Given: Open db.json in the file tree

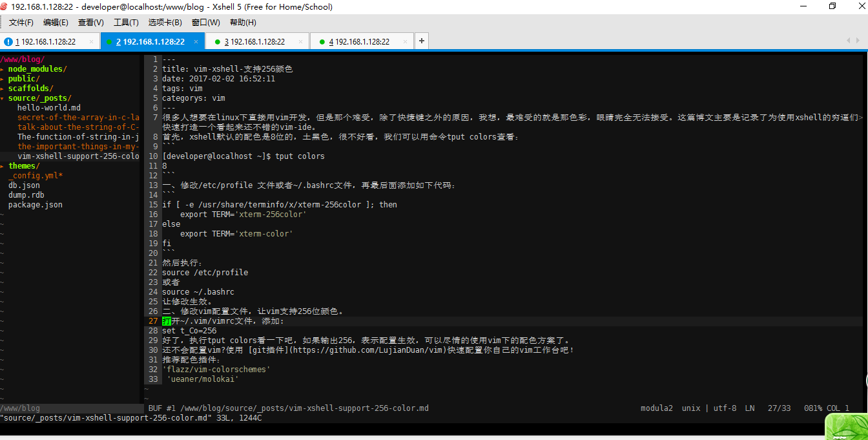Looking at the screenshot, I should [x=24, y=185].
